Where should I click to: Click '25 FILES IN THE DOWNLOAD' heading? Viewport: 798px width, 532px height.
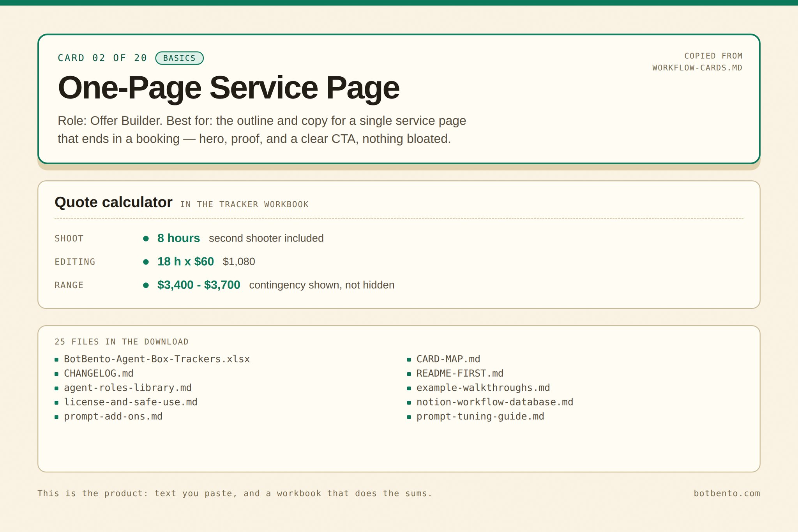(x=122, y=342)
